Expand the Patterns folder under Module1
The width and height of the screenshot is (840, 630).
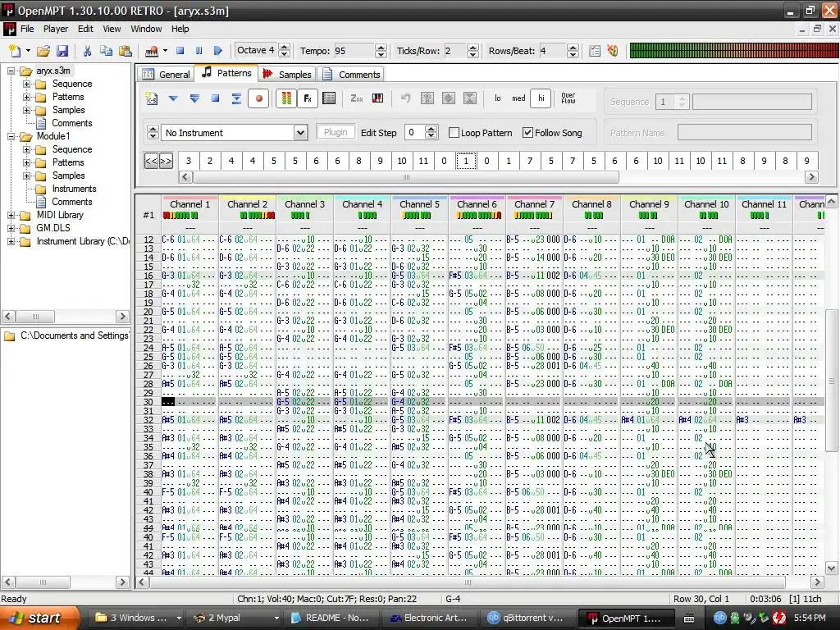(x=26, y=162)
